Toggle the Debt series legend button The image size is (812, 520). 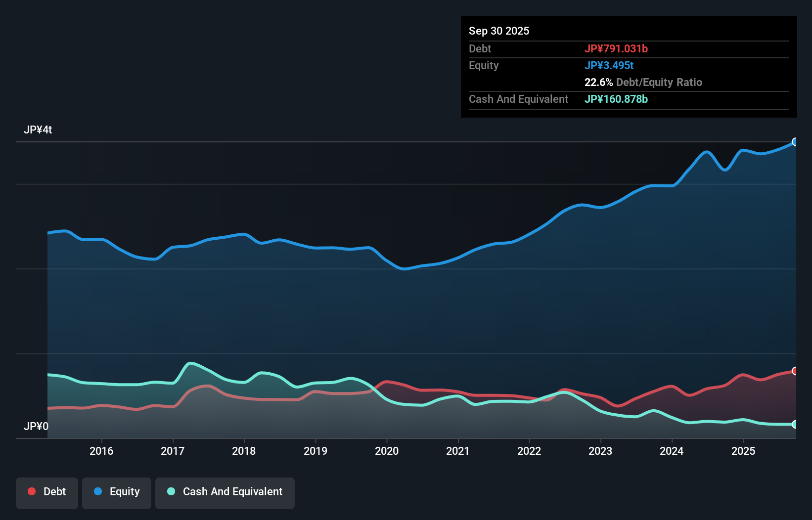tap(47, 493)
